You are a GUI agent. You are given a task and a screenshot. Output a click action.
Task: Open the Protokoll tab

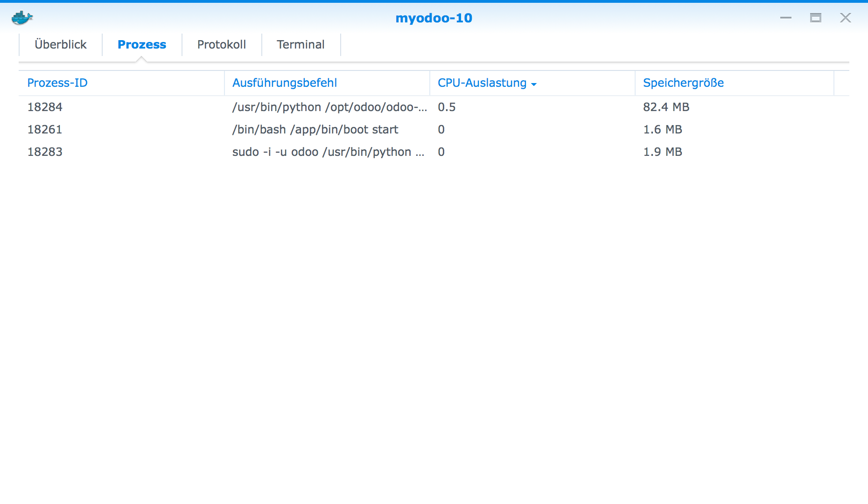point(222,44)
